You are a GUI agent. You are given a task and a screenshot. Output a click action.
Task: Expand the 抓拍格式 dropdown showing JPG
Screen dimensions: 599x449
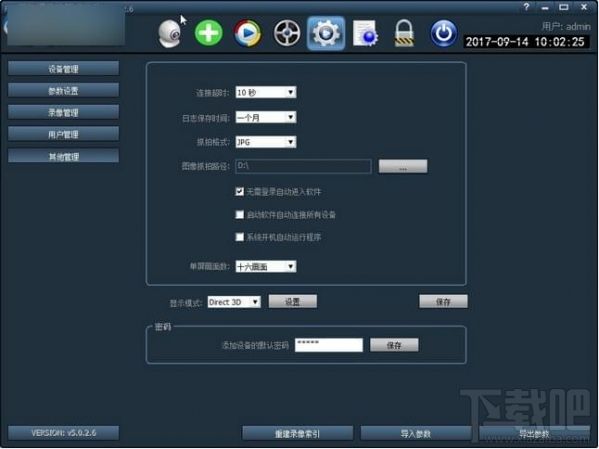click(x=266, y=142)
